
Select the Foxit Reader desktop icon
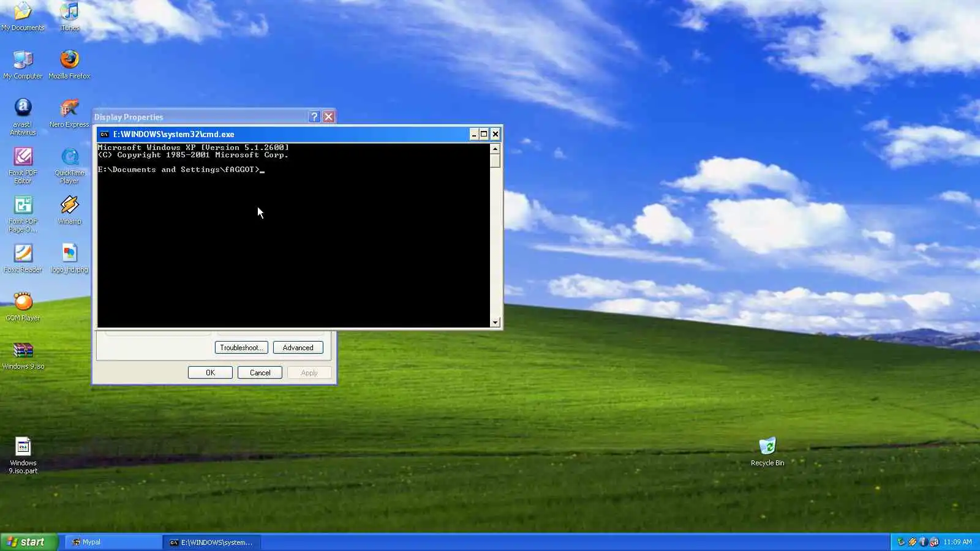coord(23,258)
